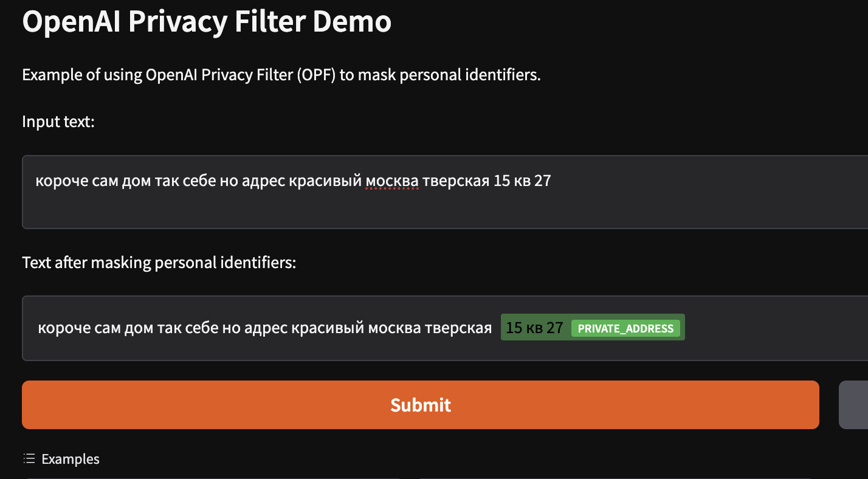The height and width of the screenshot is (479, 868).
Task: Click the green highlighted address entity
Action: [x=593, y=328]
